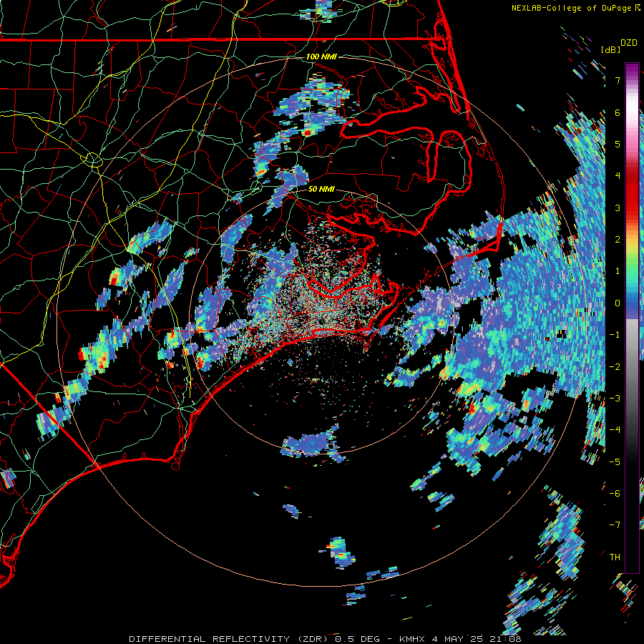The image size is (644, 644).
Task: Click the 0 value on color scale
Action: (618, 303)
